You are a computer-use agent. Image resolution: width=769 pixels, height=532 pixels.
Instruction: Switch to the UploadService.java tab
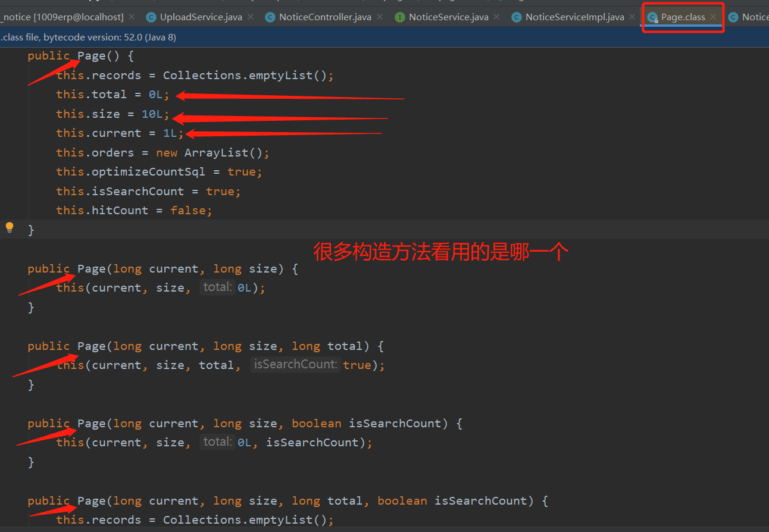click(x=201, y=17)
